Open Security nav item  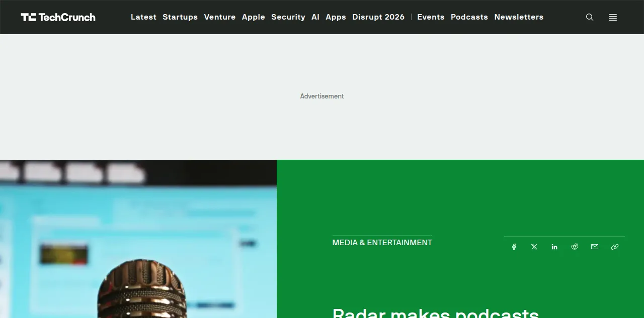coord(288,17)
